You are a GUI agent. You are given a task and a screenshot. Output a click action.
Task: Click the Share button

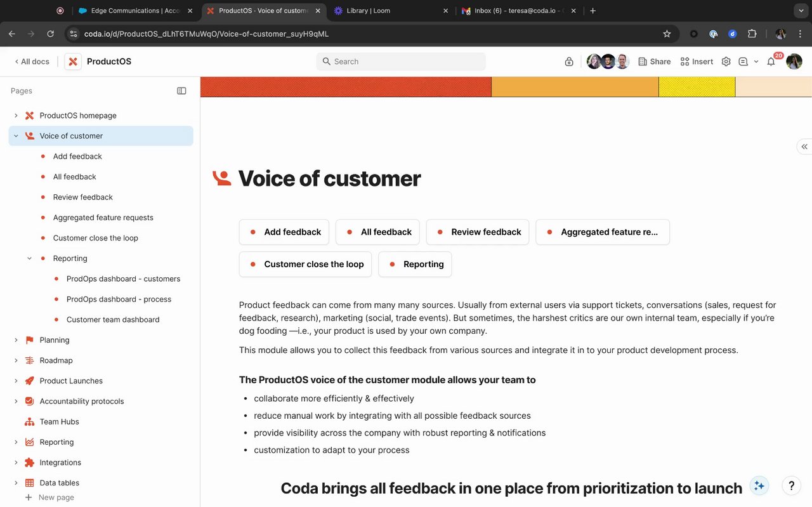click(x=654, y=62)
